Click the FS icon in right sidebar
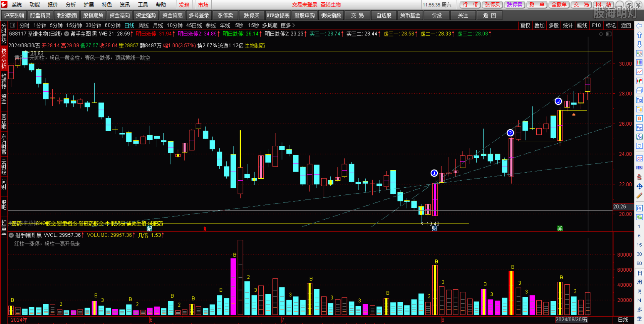The height and width of the screenshot is (324, 644). pos(639,208)
